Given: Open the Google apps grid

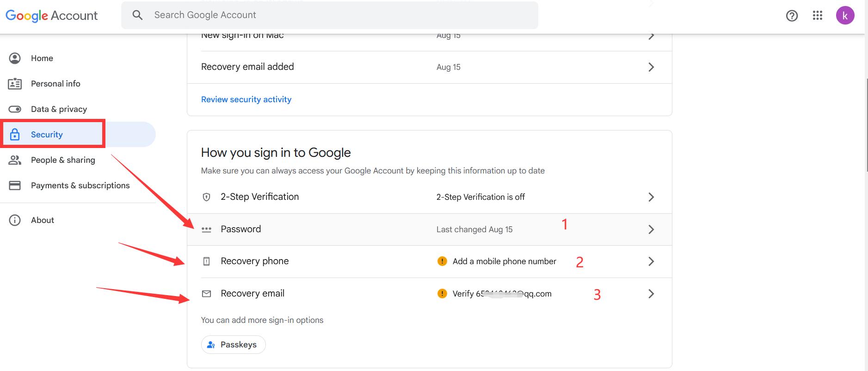Looking at the screenshot, I should coord(818,16).
